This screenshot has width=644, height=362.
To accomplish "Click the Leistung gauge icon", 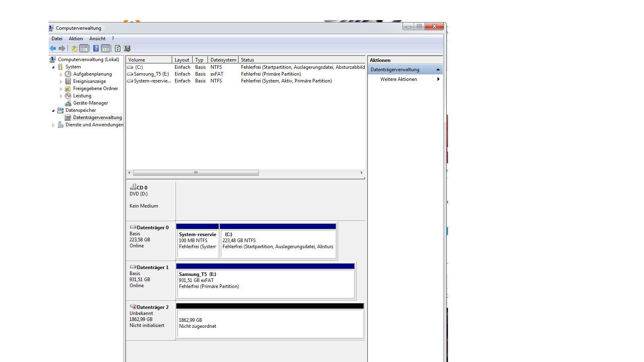I will point(68,96).
